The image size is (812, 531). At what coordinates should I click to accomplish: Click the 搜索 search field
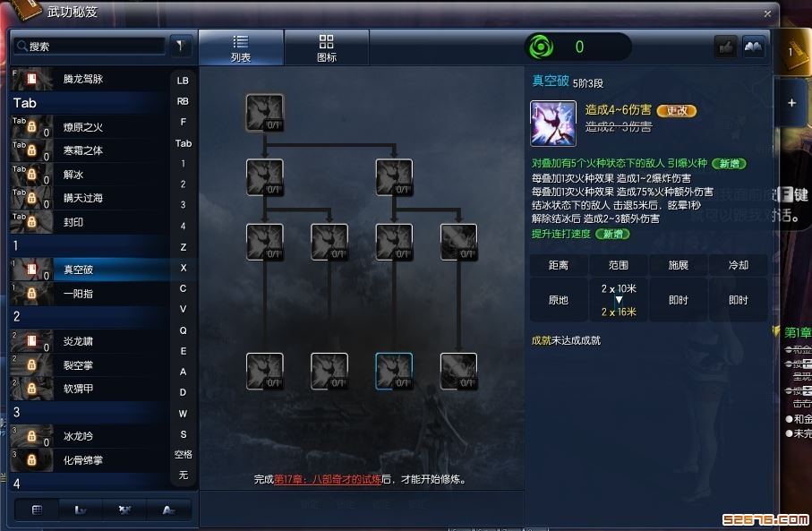[89, 46]
